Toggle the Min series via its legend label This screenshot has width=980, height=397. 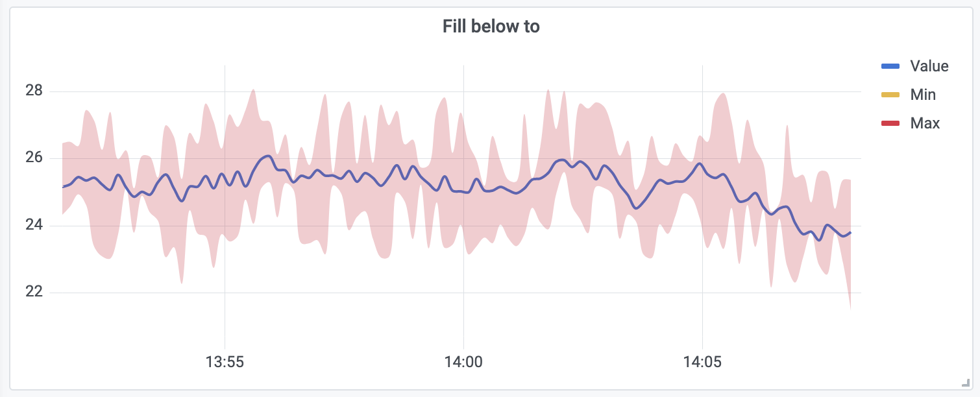point(923,95)
